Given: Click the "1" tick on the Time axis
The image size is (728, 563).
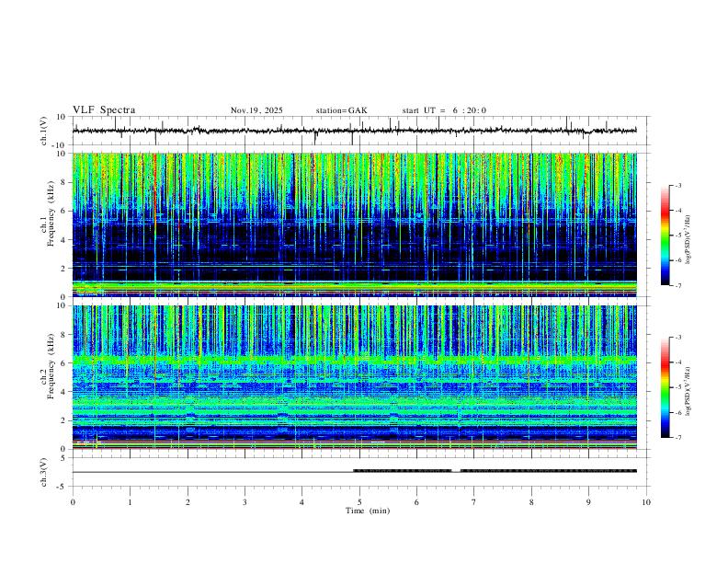Looking at the screenshot, I should [x=130, y=502].
